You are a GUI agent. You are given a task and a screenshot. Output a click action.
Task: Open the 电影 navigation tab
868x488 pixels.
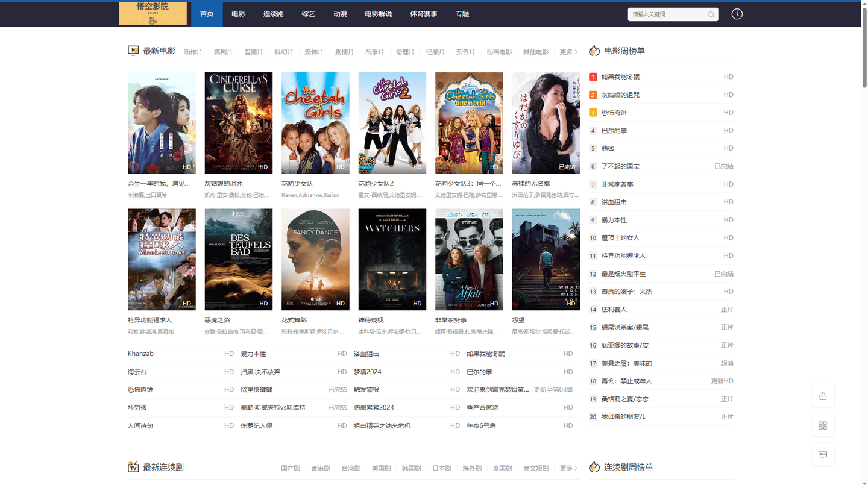tap(238, 14)
